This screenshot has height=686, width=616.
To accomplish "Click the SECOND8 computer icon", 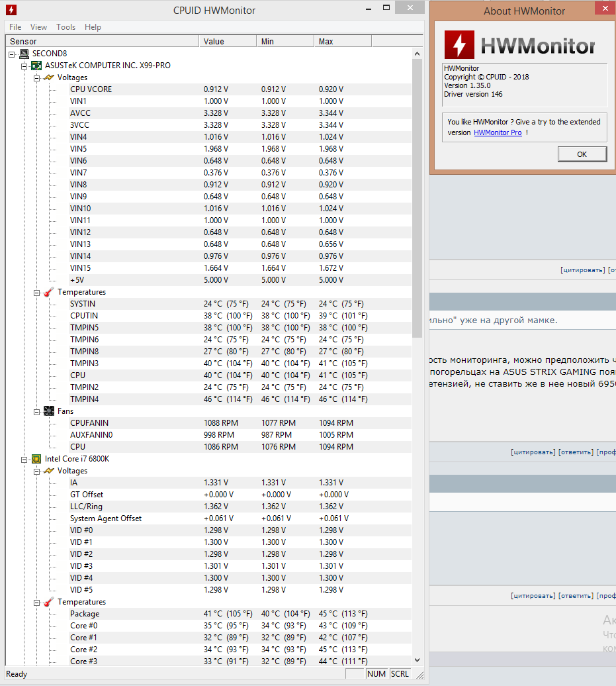I will [24, 54].
